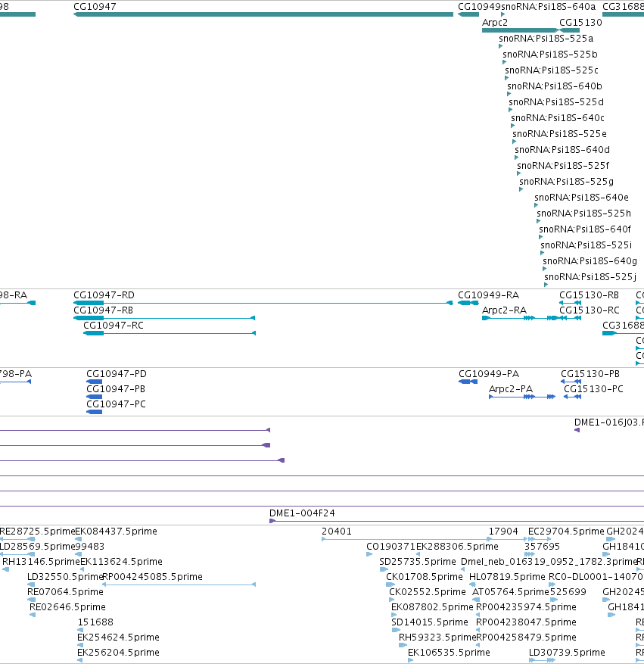Click EST RE28725.5prime label
Viewport: 644px width, 664px height.
pyautogui.click(x=37, y=532)
